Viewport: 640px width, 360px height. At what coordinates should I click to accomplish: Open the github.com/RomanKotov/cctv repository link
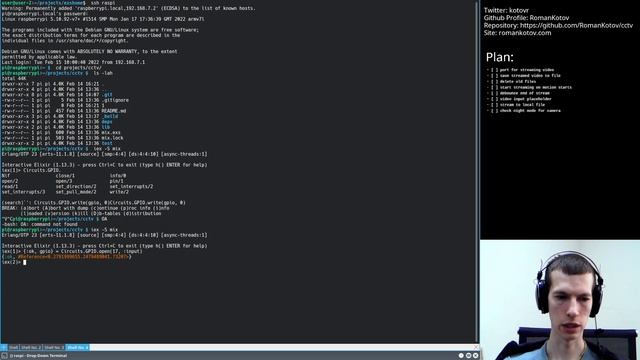pyautogui.click(x=576, y=25)
